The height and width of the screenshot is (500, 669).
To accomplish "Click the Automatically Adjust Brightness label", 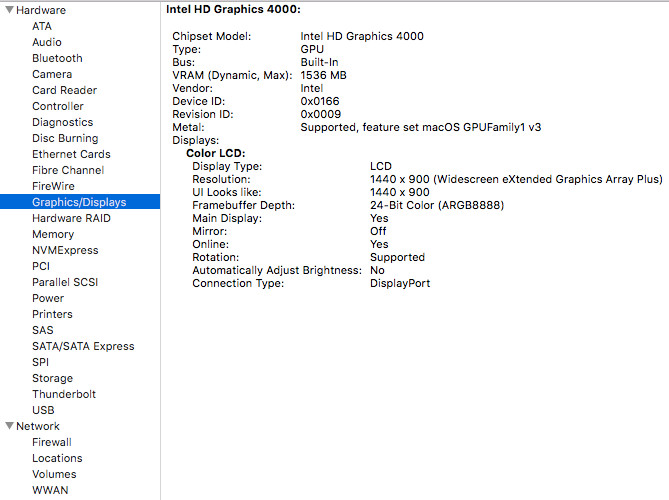I will click(x=277, y=270).
